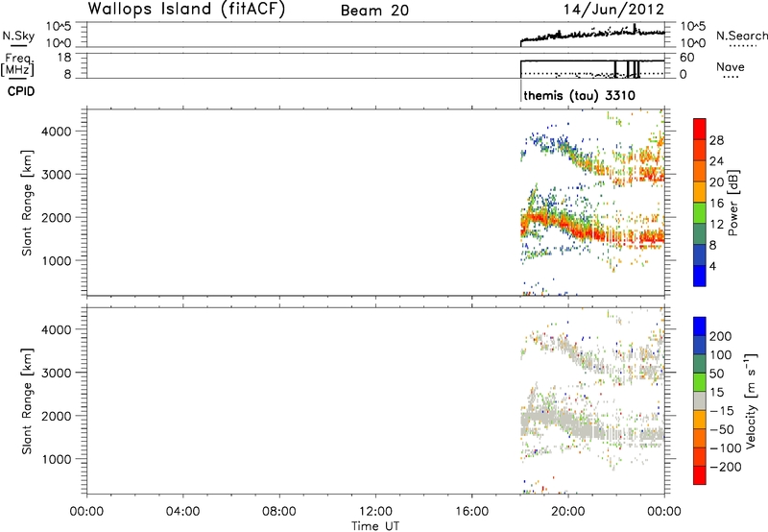Click the '16:00' time tick label
This screenshot has width=768, height=532.
[x=471, y=512]
